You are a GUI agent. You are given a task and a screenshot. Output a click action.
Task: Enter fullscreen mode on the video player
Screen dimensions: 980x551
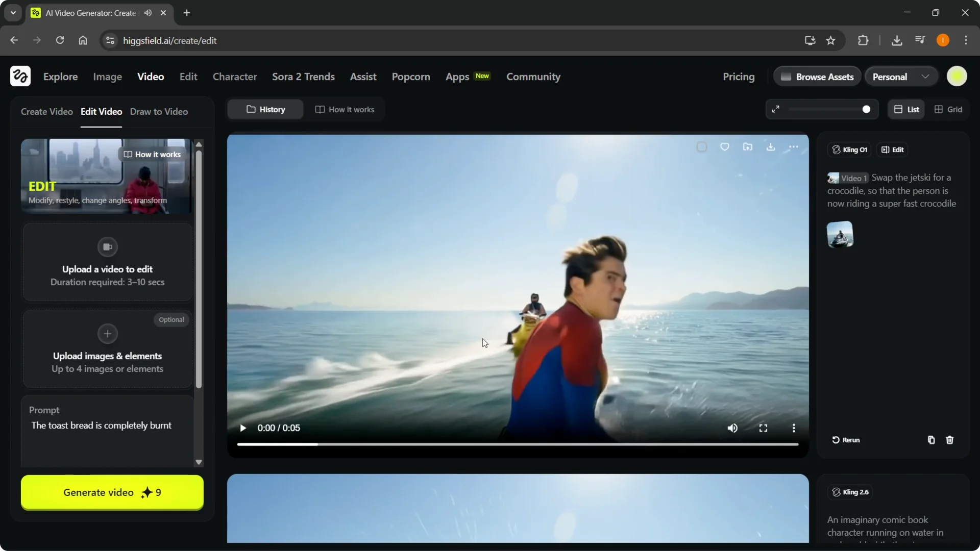[763, 428]
